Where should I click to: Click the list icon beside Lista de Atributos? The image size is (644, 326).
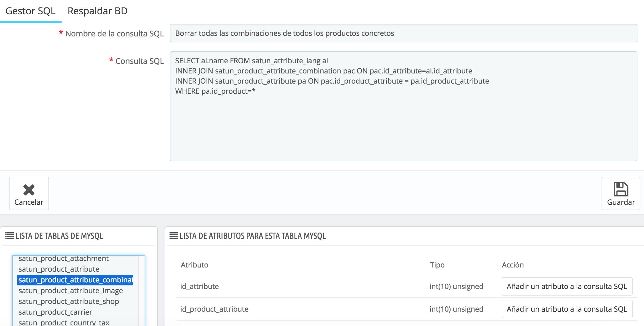tap(174, 236)
